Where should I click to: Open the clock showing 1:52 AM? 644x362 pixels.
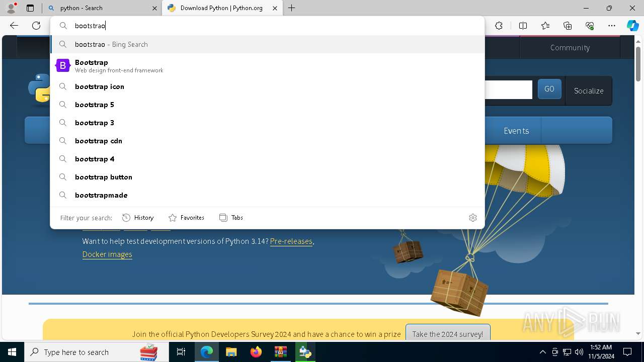[601, 352]
